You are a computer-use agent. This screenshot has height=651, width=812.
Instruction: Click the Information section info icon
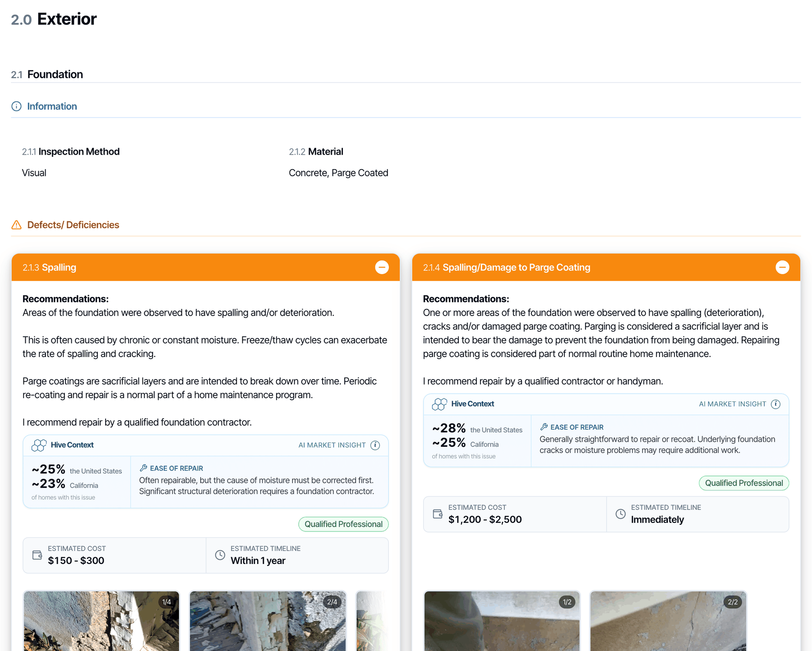coord(16,106)
